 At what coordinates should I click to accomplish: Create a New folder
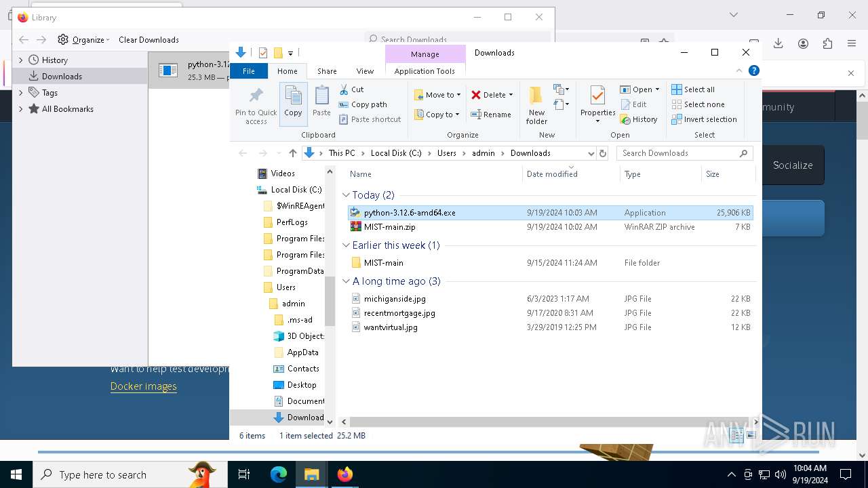click(x=536, y=105)
